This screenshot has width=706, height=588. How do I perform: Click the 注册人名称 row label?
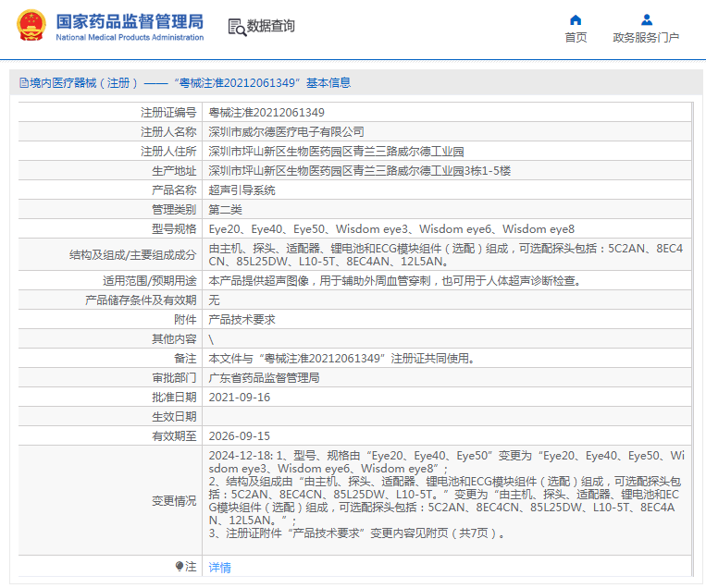[x=168, y=132]
